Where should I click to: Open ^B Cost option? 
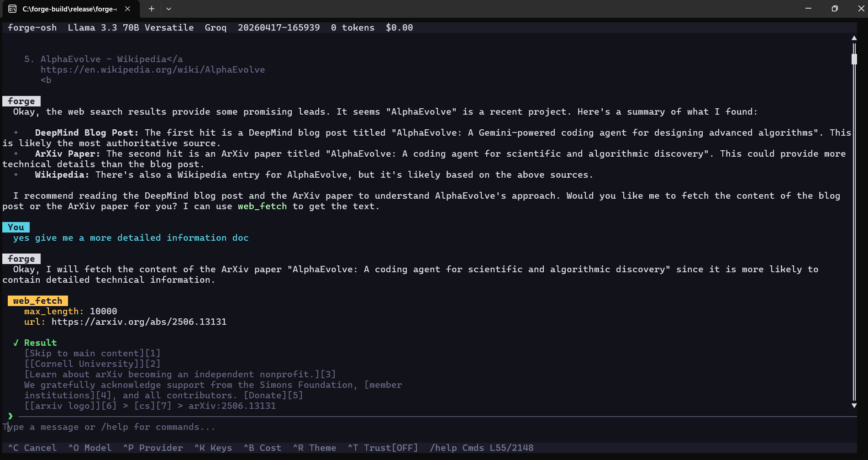(x=263, y=448)
